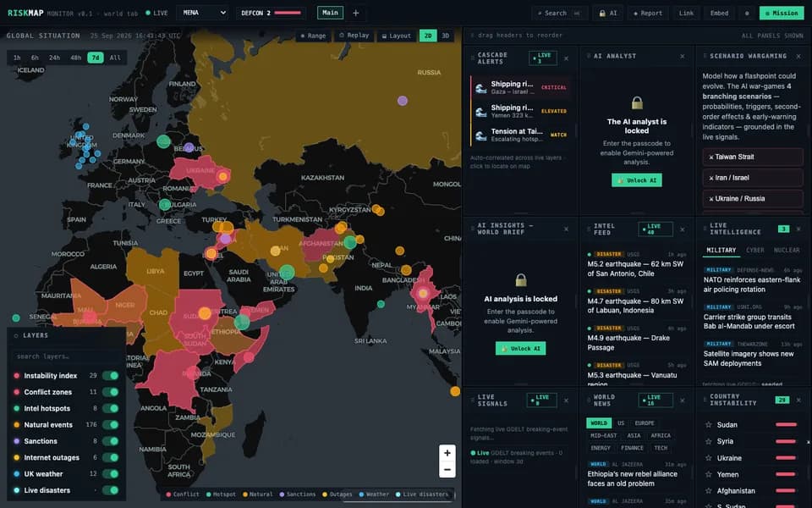This screenshot has width=812, height=508.
Task: Star Ukraine in Country Instability
Action: tap(709, 458)
